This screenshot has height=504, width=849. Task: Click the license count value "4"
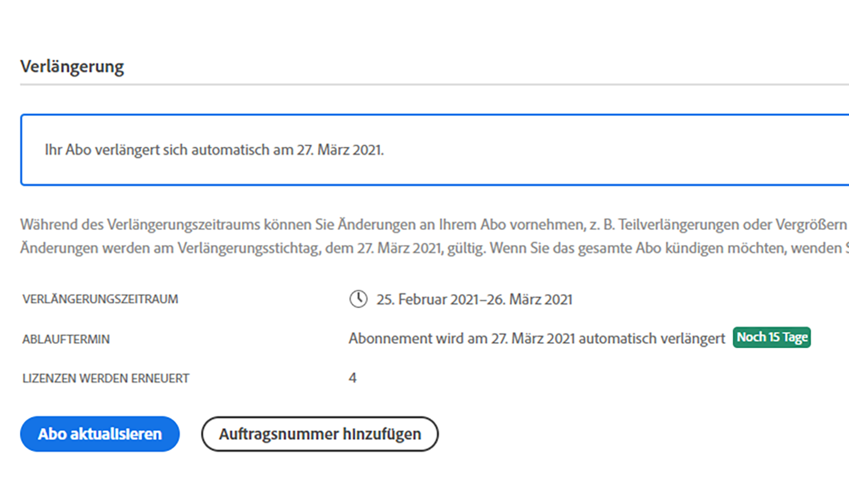coord(353,378)
